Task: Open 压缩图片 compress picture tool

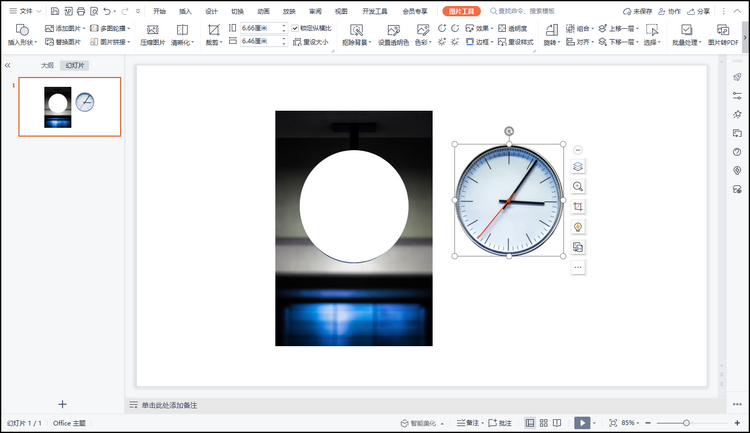Action: coord(153,35)
